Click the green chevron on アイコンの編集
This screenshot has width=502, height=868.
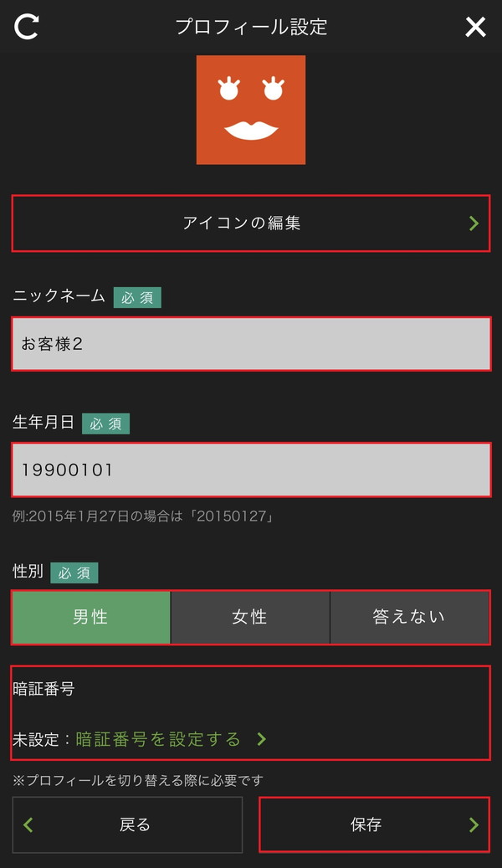(x=474, y=223)
